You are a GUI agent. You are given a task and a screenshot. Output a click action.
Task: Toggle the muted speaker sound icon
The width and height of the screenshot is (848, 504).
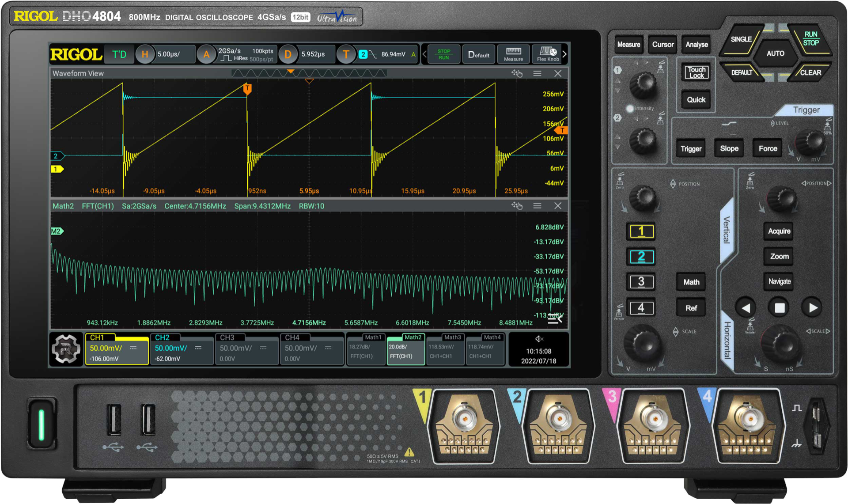tap(539, 339)
